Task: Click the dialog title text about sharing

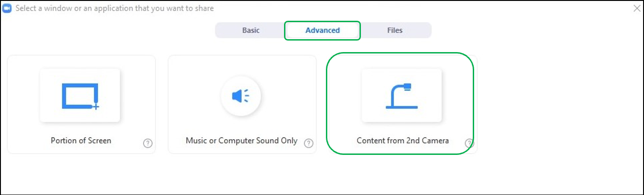Action: [x=115, y=8]
